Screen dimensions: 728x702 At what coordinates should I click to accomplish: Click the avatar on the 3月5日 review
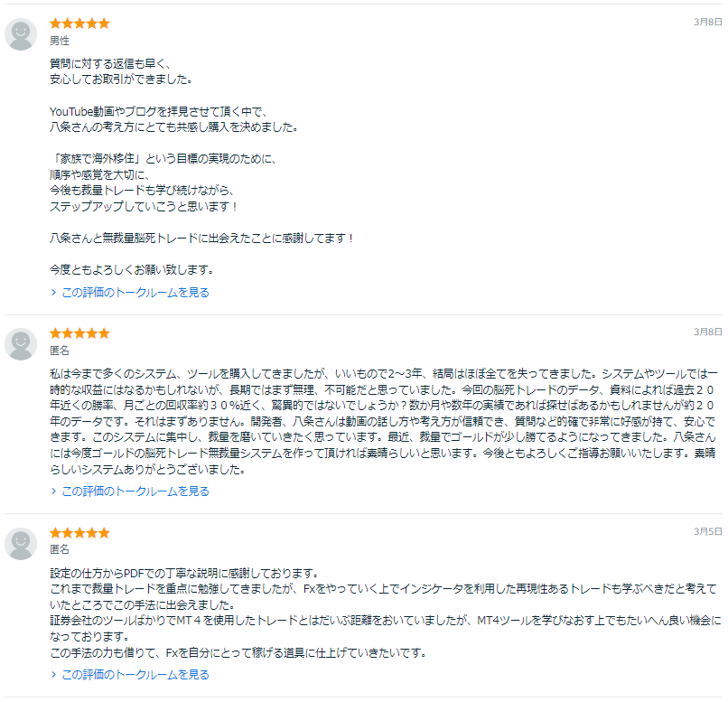[x=21, y=543]
